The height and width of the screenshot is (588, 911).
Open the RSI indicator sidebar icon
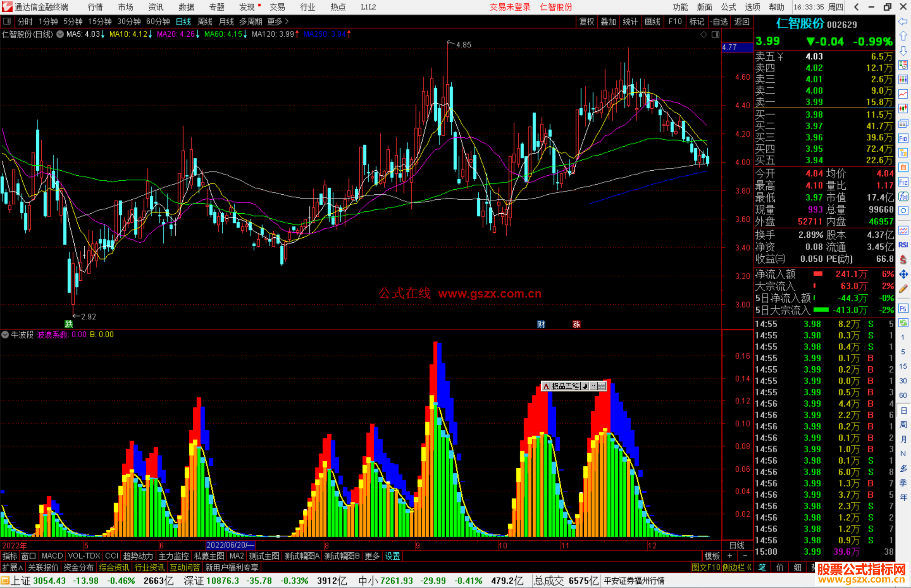coord(903,245)
